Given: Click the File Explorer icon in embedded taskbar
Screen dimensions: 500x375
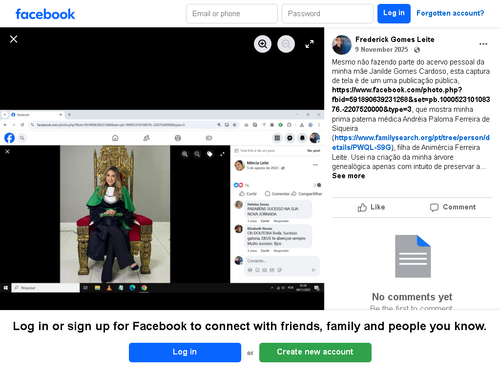Looking at the screenshot, I should point(97,288).
